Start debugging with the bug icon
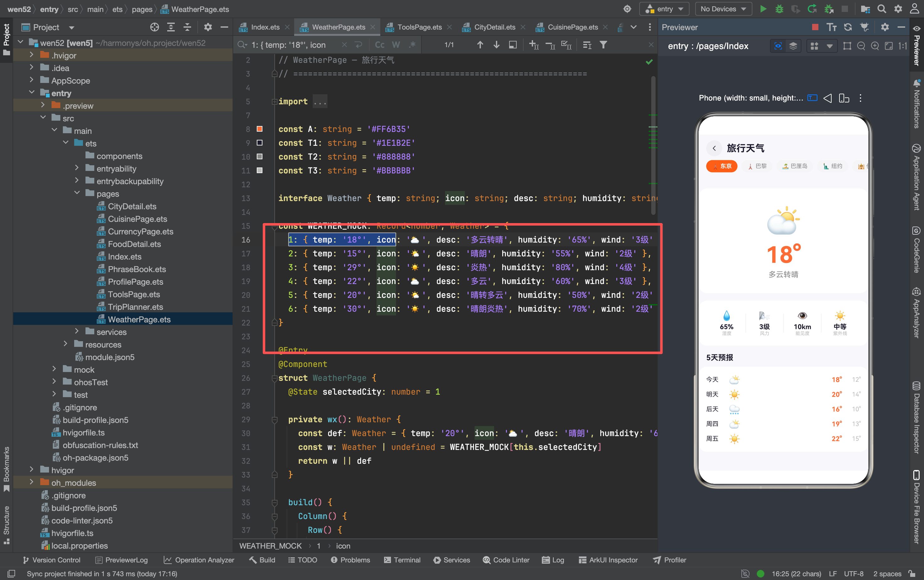This screenshot has width=924, height=580. 779,9
